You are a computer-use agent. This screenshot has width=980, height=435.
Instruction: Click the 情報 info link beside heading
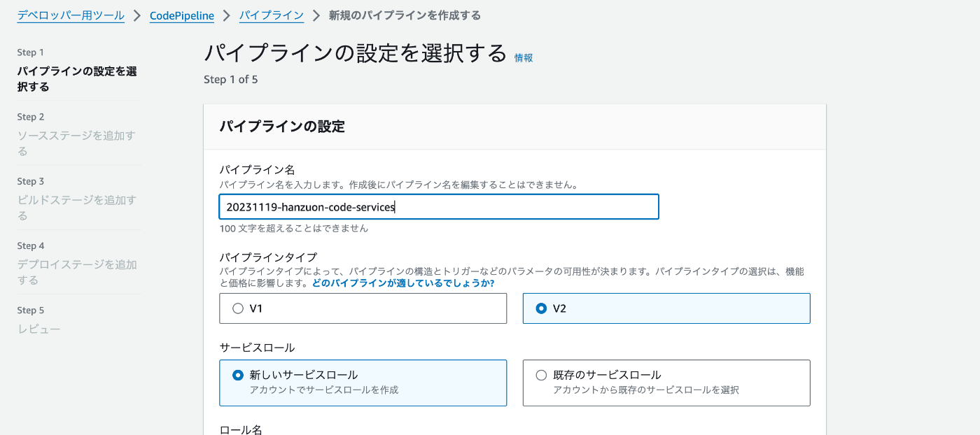click(524, 58)
